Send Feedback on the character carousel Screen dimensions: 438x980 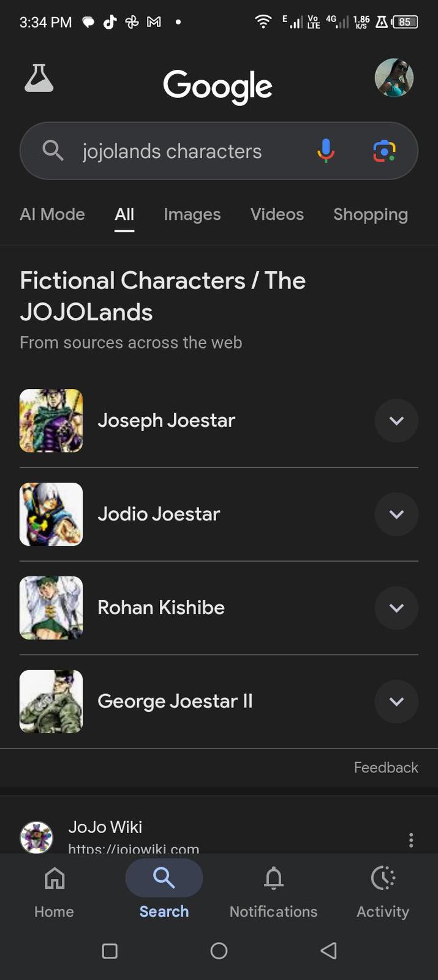386,767
